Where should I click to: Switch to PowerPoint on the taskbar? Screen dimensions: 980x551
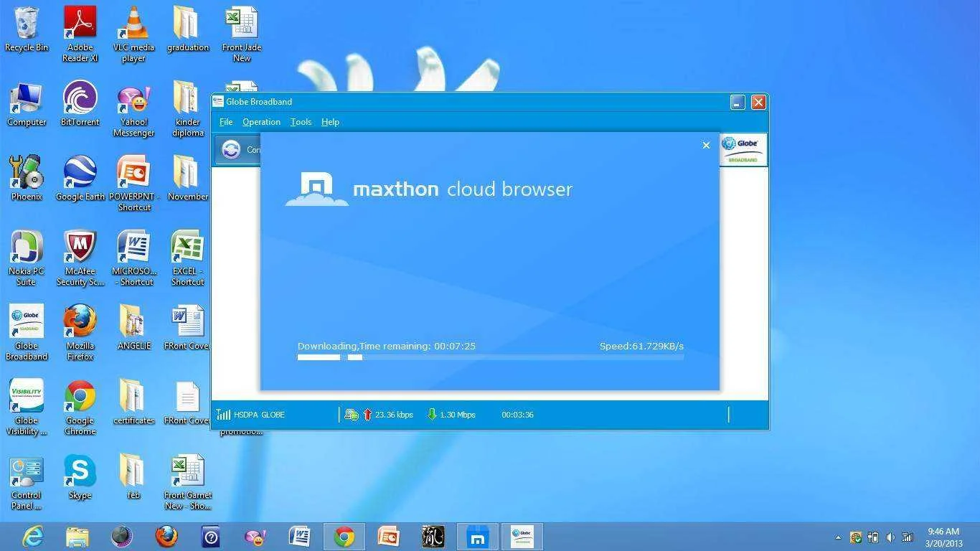(388, 537)
